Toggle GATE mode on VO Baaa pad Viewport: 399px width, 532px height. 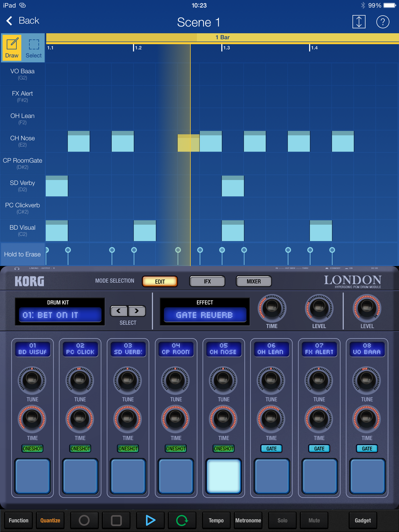[x=367, y=449]
